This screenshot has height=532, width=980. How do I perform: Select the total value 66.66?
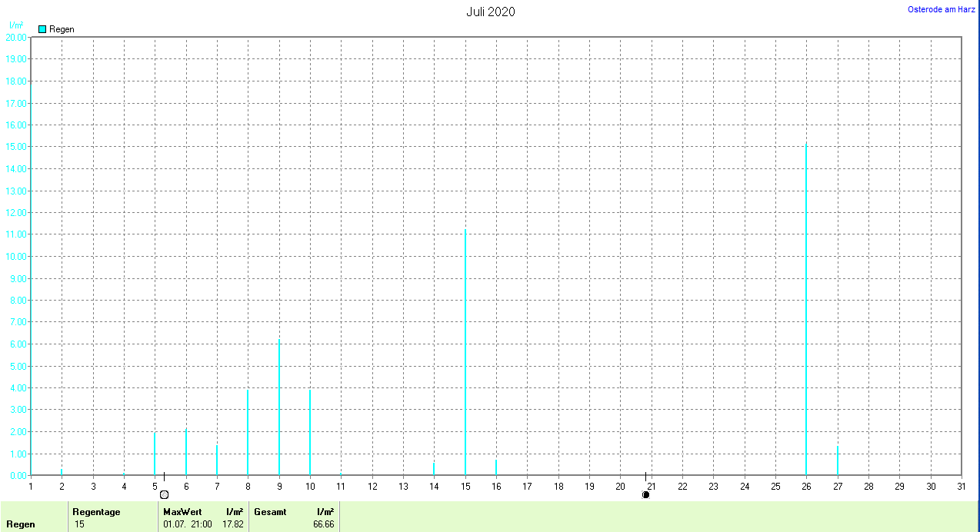(323, 524)
